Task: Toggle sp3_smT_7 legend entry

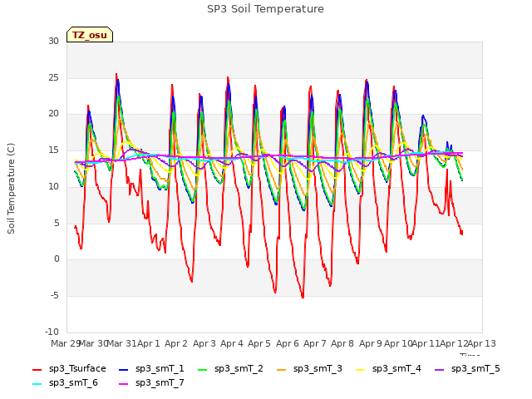Action: (x=151, y=383)
